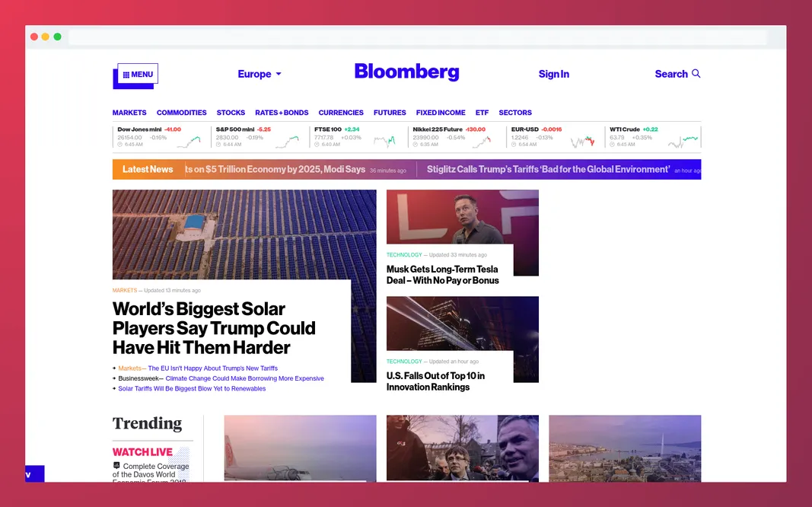Open 'Solar Tariffs Will Be Biggest Blow Yet to Renewables'
The height and width of the screenshot is (507, 812).
pyautogui.click(x=192, y=388)
